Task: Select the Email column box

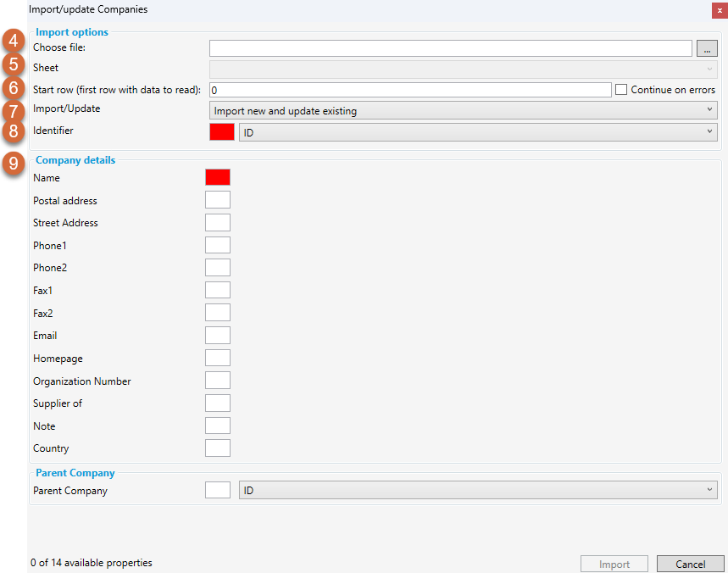Action: coord(218,336)
